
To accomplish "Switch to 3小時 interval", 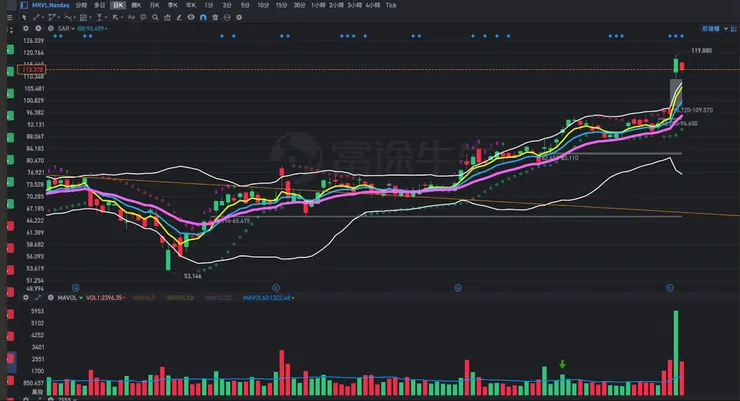I will [x=354, y=5].
